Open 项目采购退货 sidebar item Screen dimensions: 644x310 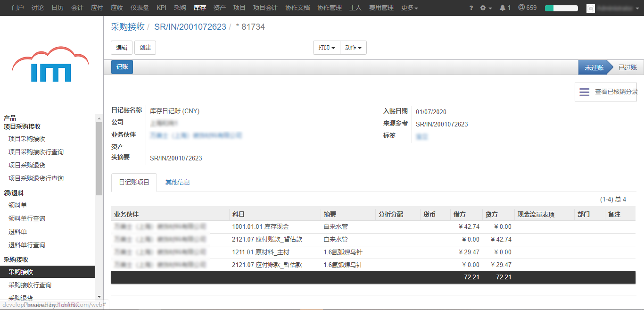[27, 165]
